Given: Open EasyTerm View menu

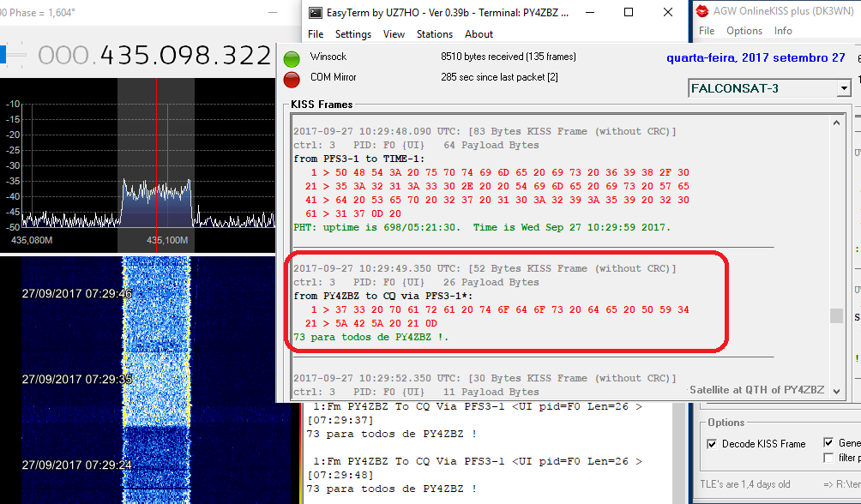Looking at the screenshot, I should [394, 34].
